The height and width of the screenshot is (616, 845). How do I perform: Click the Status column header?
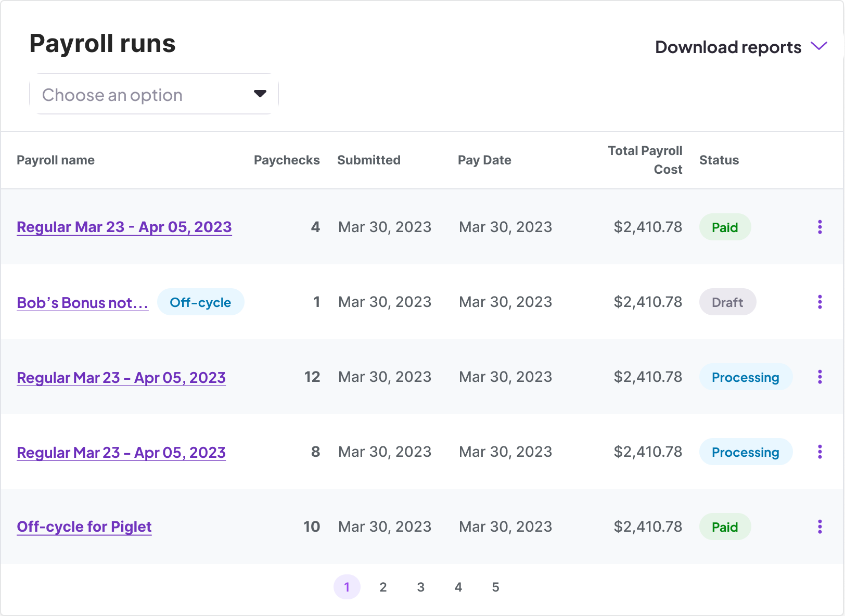(x=719, y=160)
